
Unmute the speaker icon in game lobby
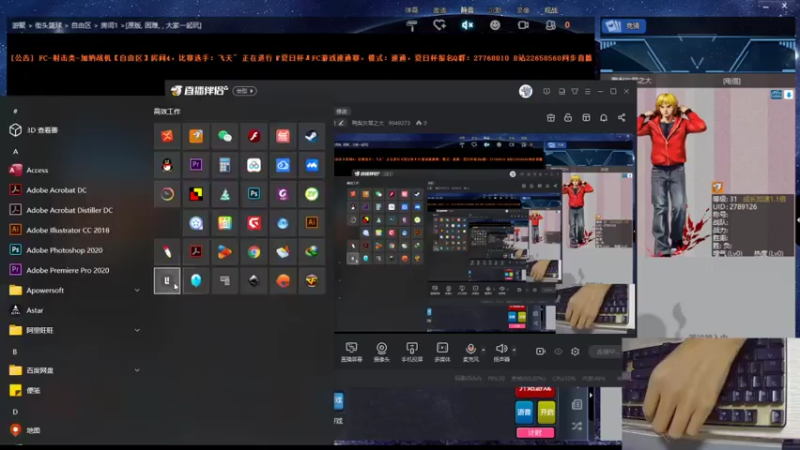(467, 25)
